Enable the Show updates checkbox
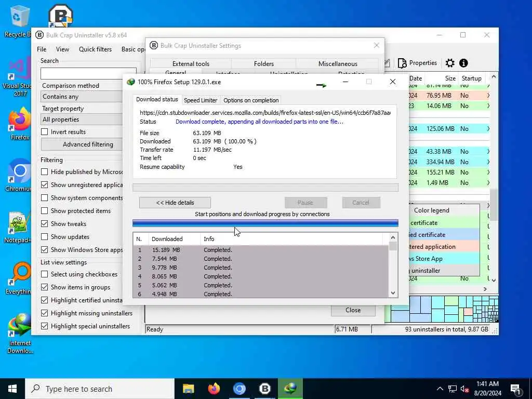 pyautogui.click(x=45, y=236)
